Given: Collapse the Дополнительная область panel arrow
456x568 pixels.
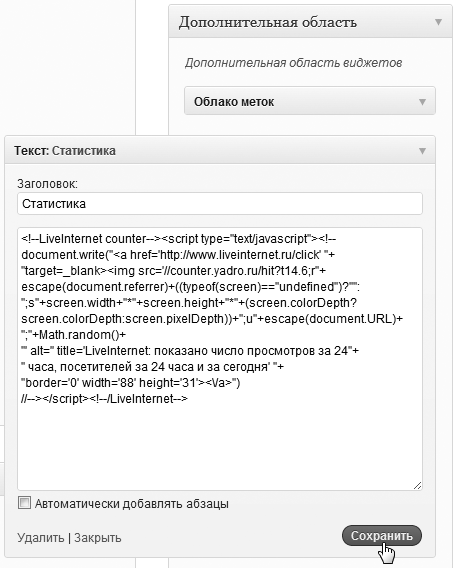Looking at the screenshot, I should point(438,22).
